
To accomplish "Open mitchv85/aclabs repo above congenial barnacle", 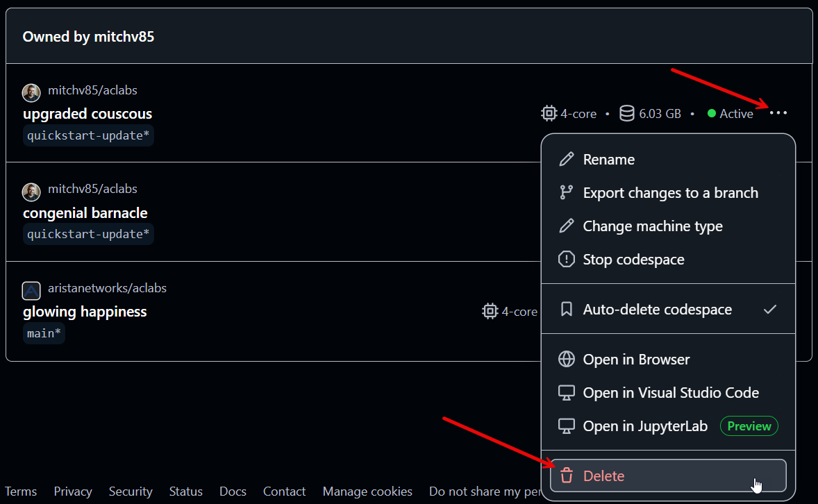I will pos(92,189).
